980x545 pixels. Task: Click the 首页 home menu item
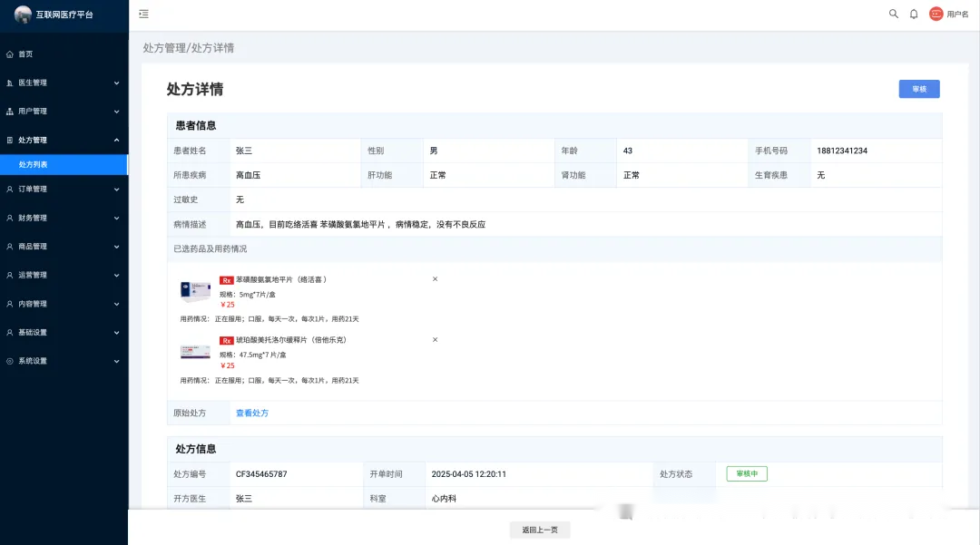[x=25, y=54]
